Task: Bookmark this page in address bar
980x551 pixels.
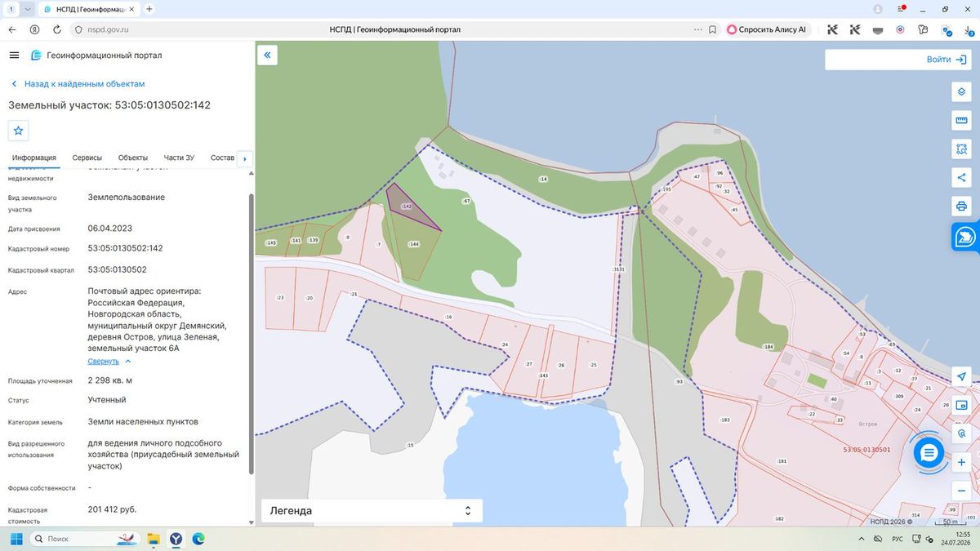Action: 713,29
